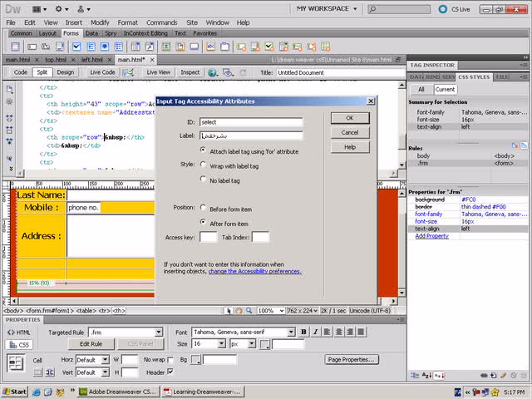Screen dimensions: 532x399
Task: Toggle the Bold button in Properties panel
Action: 303,332
